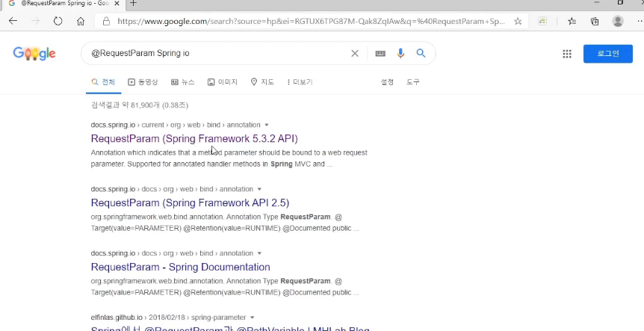Open a new browser tab

[x=134, y=3]
